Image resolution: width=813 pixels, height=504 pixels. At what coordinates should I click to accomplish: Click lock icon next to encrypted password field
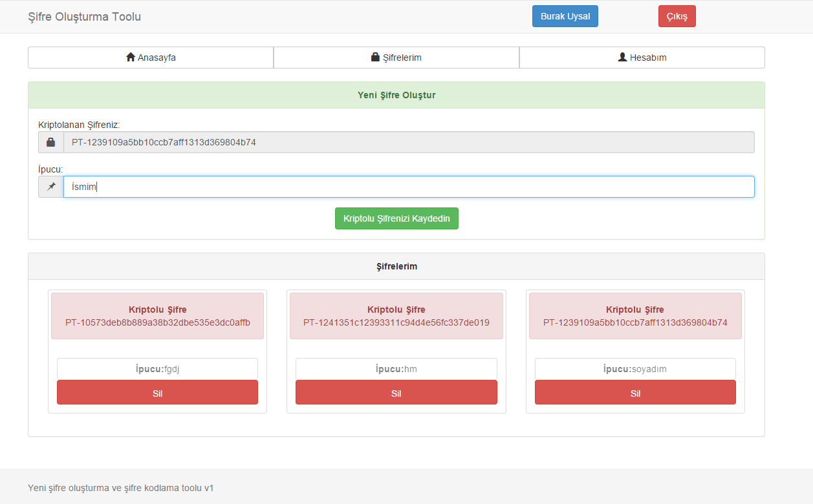[51, 142]
